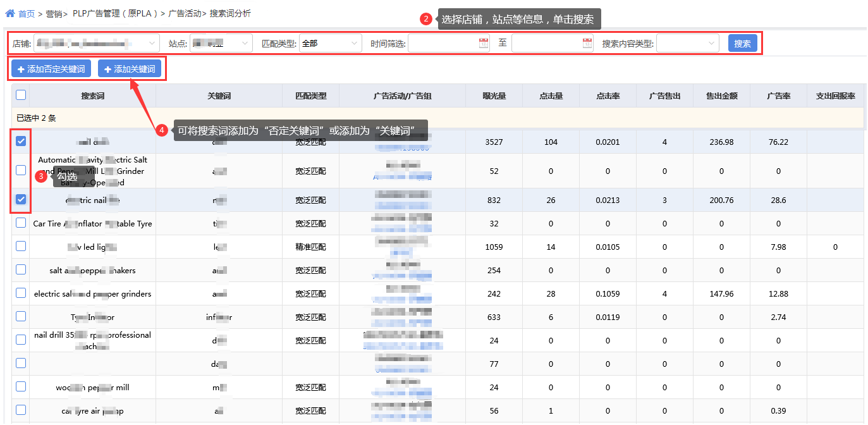
Task: Click the start date input of 时间筛选
Action: 449,43
